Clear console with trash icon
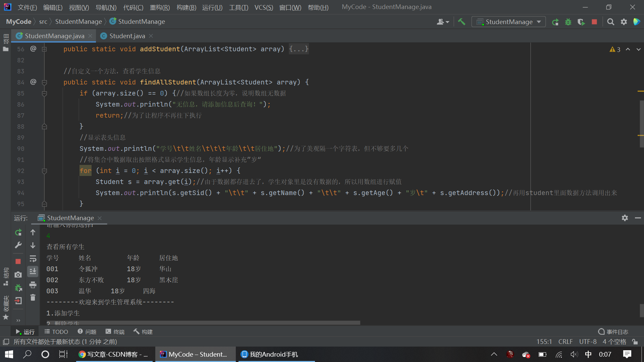 pos(33,298)
